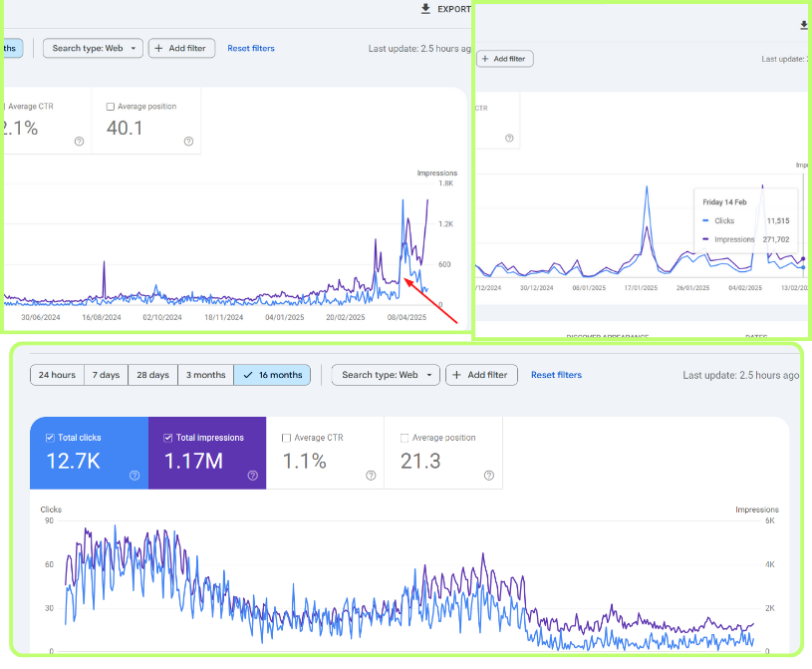Click Reset filters in the bottom screenshot
Image resolution: width=812 pixels, height=669 pixels.
pos(557,375)
